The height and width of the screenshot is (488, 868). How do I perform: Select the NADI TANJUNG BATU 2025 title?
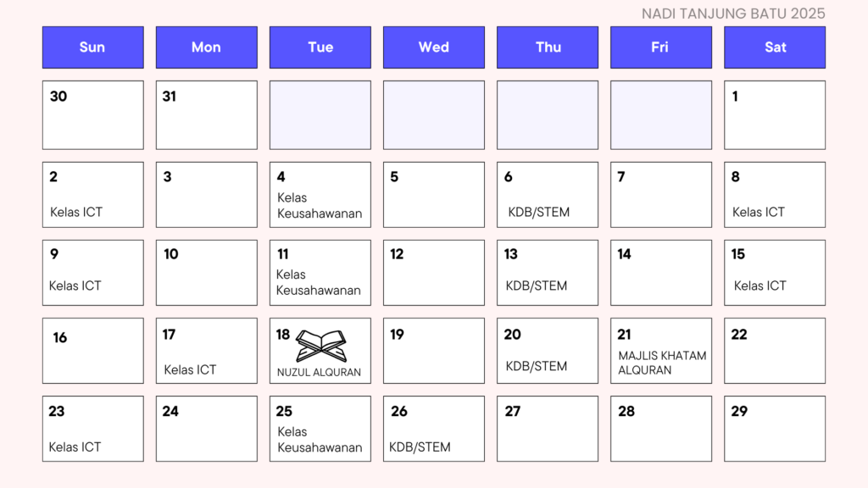pos(733,14)
